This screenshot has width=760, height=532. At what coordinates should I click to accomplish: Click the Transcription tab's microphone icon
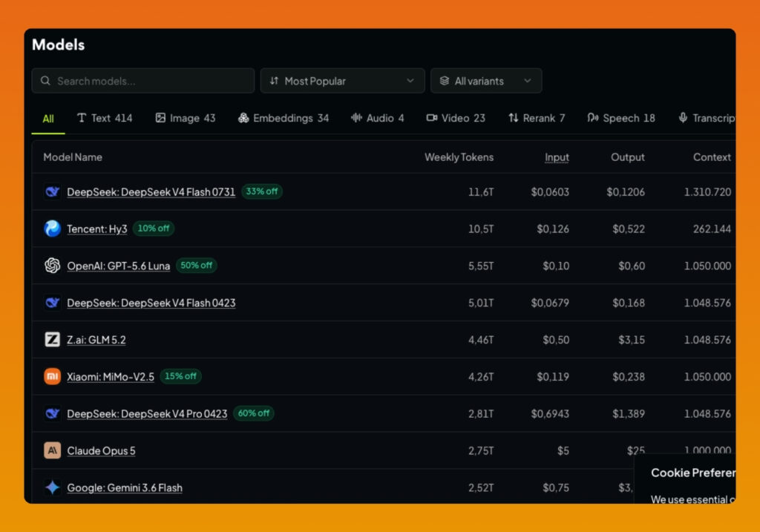click(683, 118)
